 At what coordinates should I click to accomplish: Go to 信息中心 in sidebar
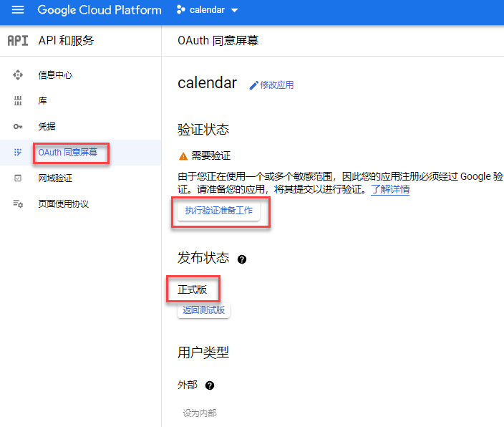[x=55, y=75]
